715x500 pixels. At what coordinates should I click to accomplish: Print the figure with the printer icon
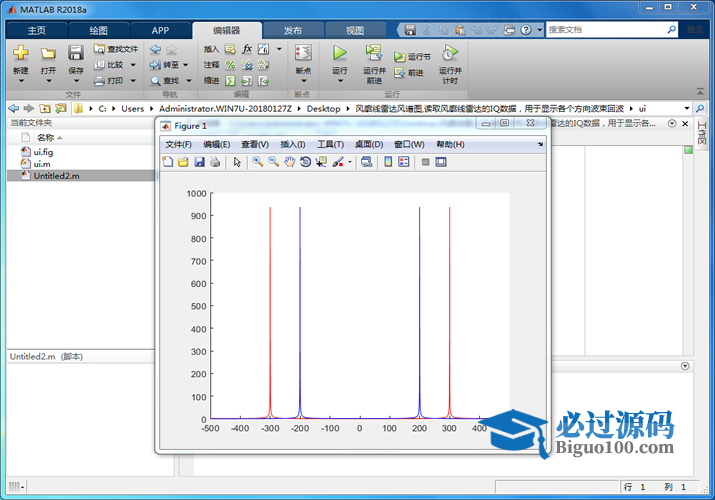tap(215, 162)
